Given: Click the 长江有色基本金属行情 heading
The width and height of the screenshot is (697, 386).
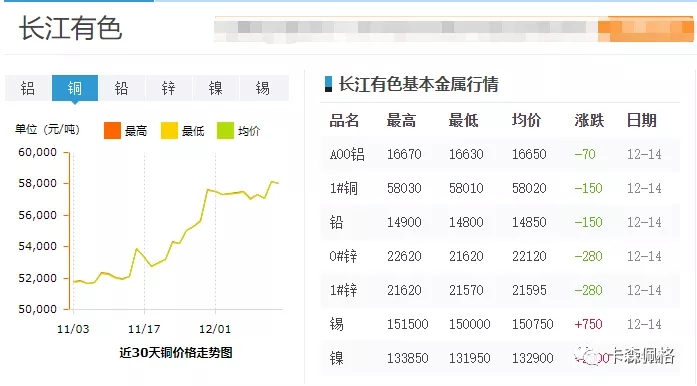Looking at the screenshot, I should (418, 84).
